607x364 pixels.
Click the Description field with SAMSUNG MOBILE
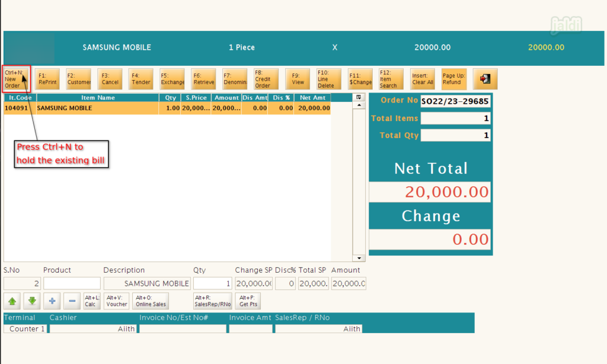(147, 283)
